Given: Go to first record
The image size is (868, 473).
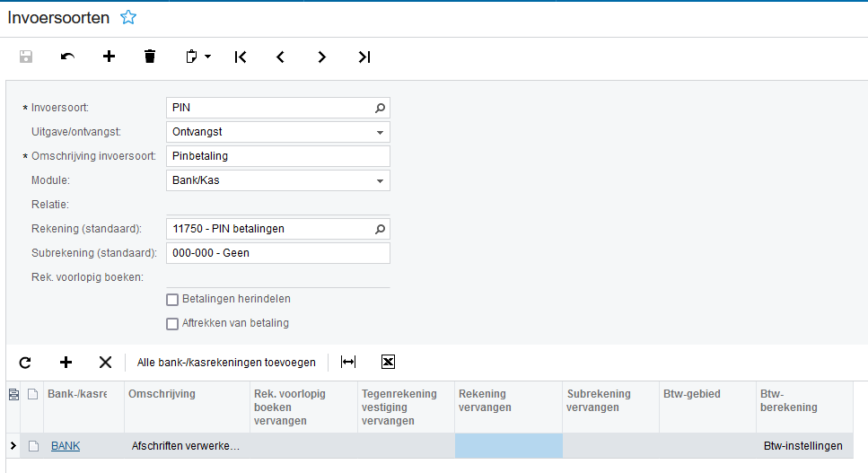Looking at the screenshot, I should pyautogui.click(x=240, y=57).
